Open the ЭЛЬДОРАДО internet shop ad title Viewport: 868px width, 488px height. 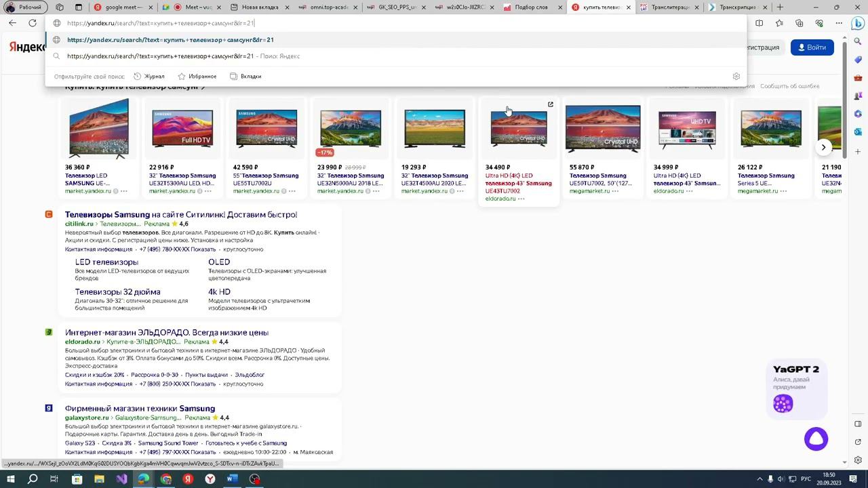tap(167, 333)
